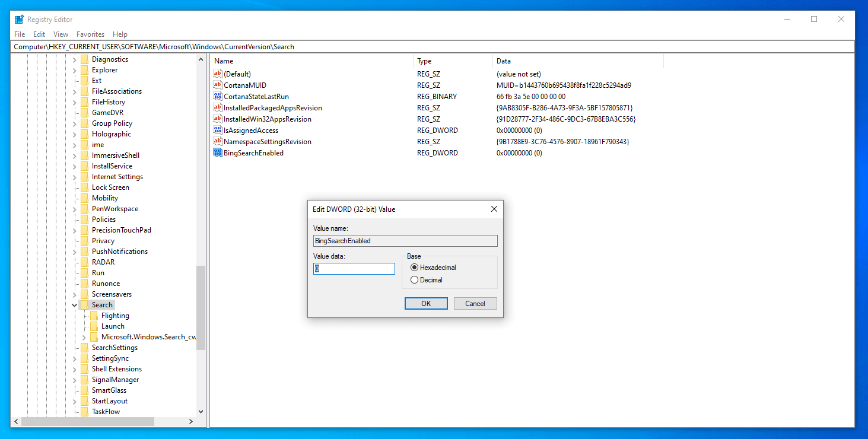This screenshot has height=439, width=868.
Task: Select the ImmersiveShell tree key
Action: (x=116, y=155)
